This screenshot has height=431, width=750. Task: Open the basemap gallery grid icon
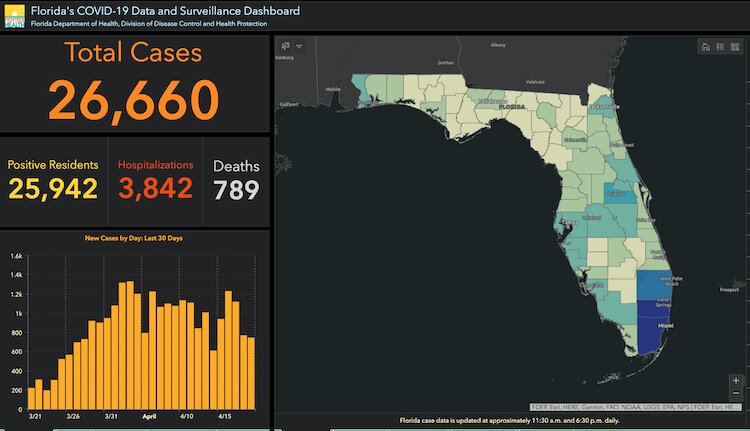tap(735, 47)
